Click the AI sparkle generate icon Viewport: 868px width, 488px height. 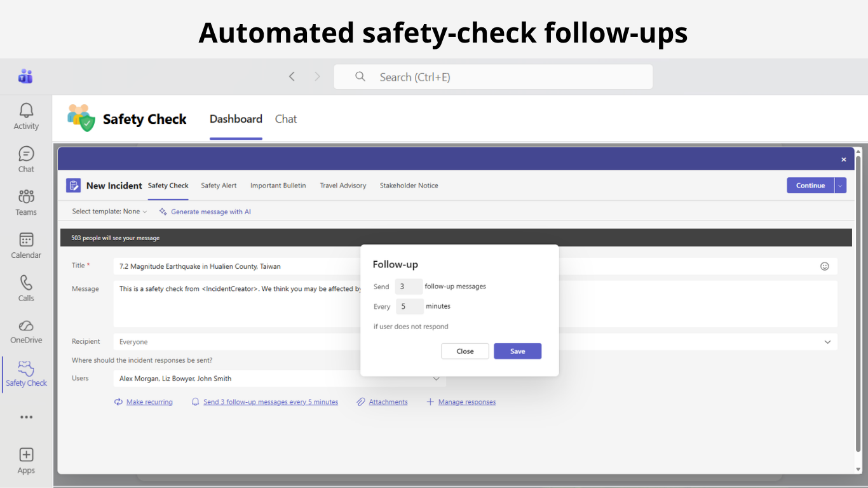point(163,212)
